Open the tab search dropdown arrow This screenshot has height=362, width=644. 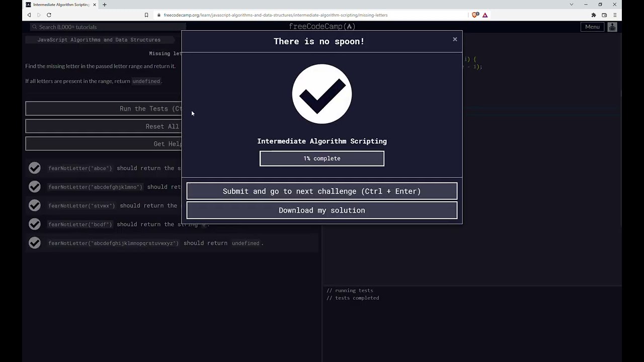click(571, 5)
